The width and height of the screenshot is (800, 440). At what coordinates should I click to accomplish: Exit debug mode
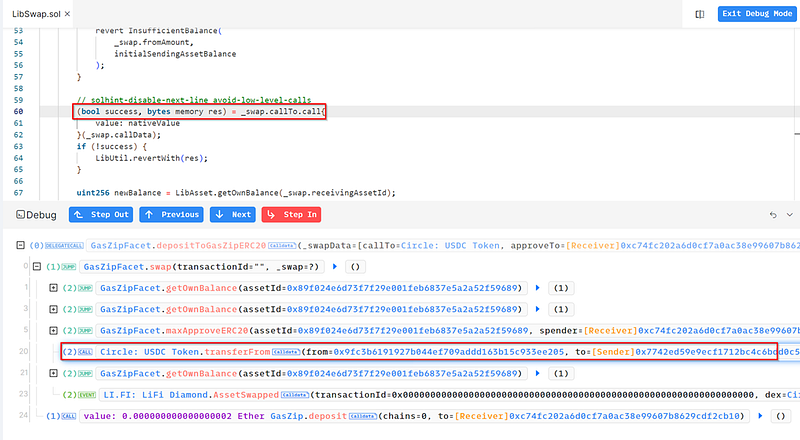[753, 15]
